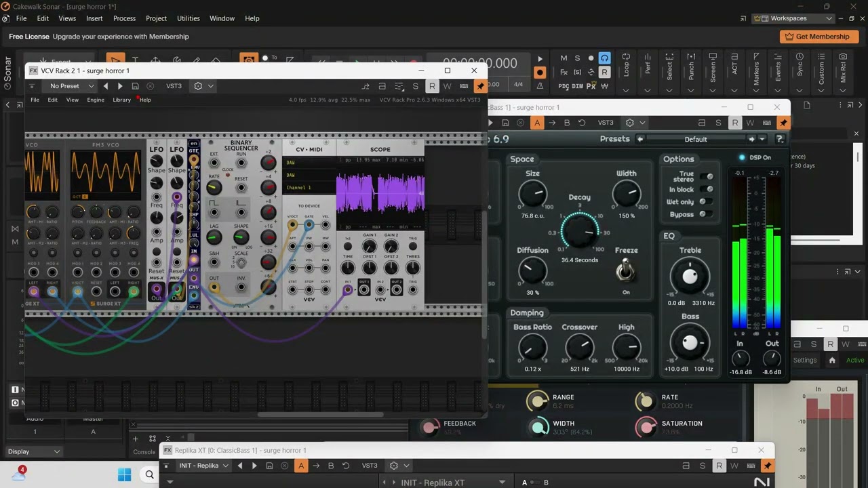Open the VCV Rack Engine menu
Image resolution: width=868 pixels, height=488 pixels.
pyautogui.click(x=96, y=100)
